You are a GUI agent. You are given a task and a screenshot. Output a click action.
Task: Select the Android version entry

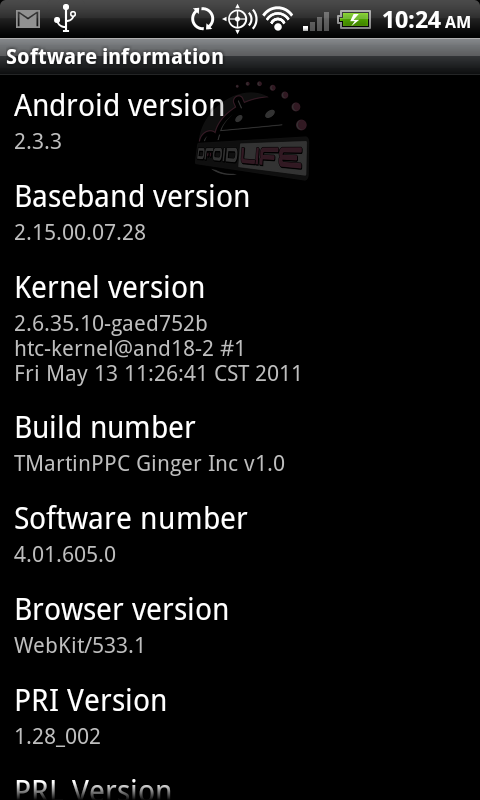(240, 121)
